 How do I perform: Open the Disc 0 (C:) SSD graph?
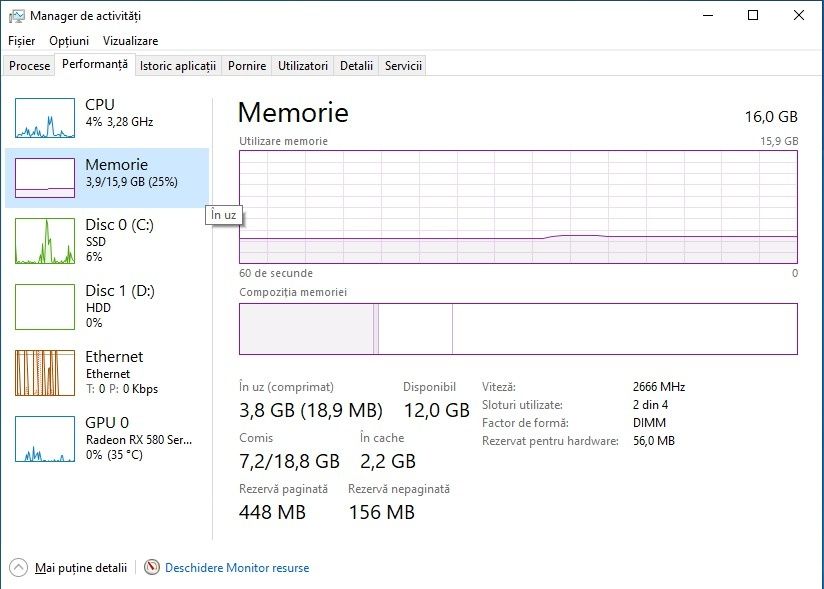45,240
